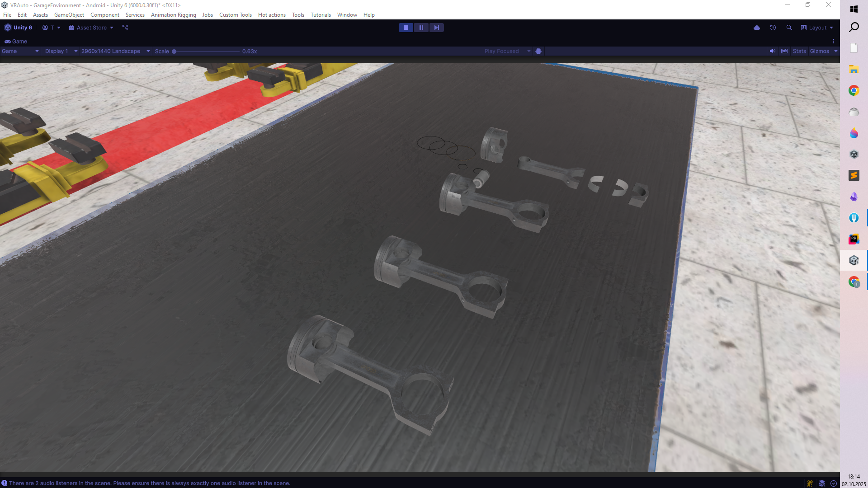The width and height of the screenshot is (868, 488).
Task: Open Unity Cloud icon in toolbar
Action: pyautogui.click(x=757, y=28)
